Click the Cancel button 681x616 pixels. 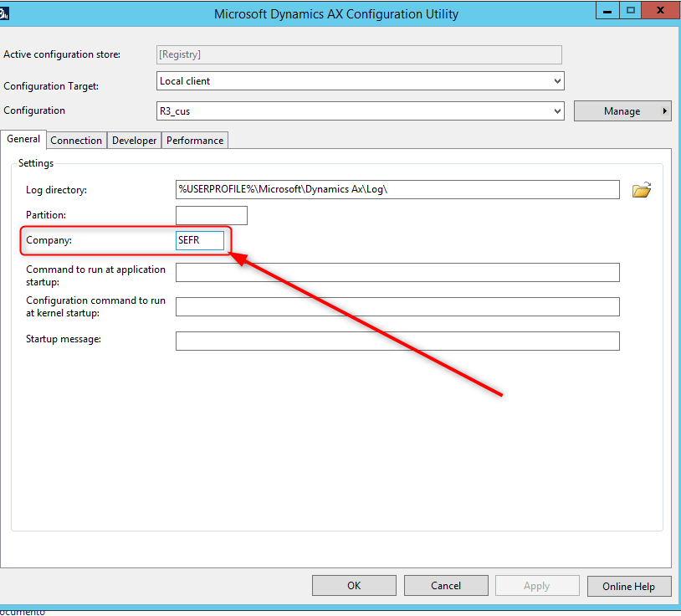click(x=446, y=586)
